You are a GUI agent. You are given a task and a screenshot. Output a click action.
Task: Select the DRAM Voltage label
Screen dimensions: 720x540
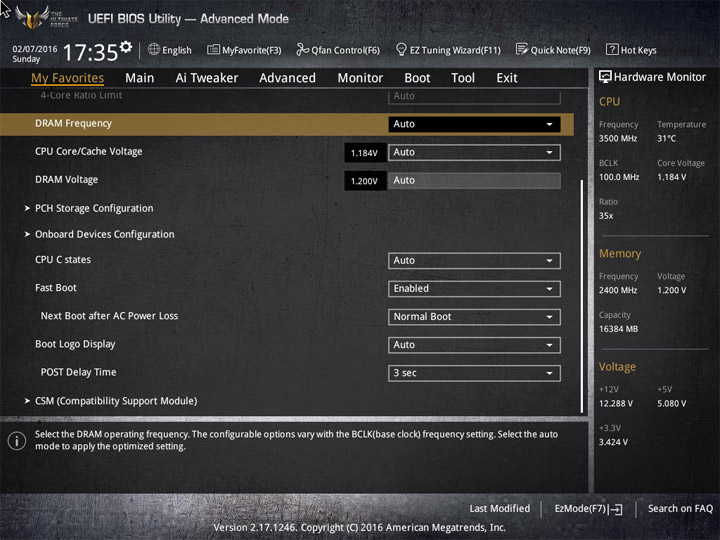click(x=67, y=180)
